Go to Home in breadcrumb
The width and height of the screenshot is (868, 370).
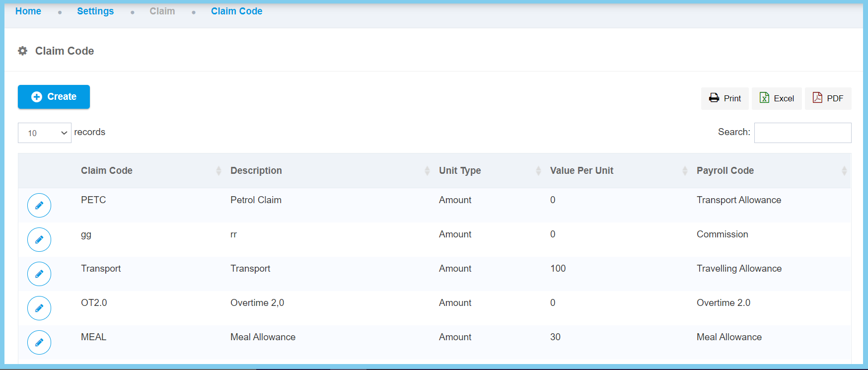[x=28, y=11]
